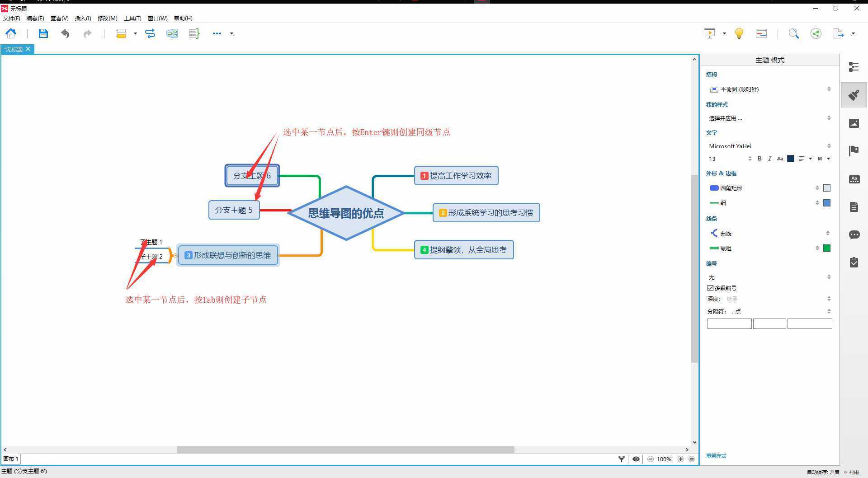Open the 圆角矩形 shape dropdown
The image size is (868, 478).
coord(764,188)
